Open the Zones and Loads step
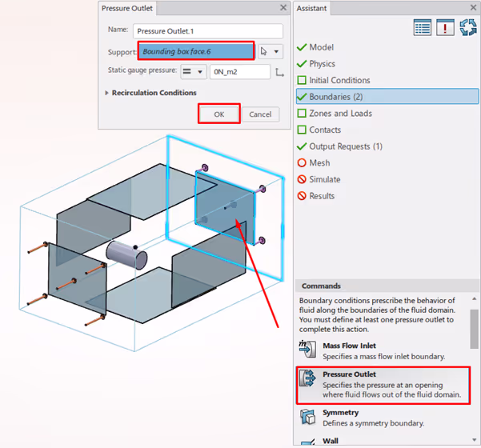This screenshot has width=481, height=448. pos(340,114)
